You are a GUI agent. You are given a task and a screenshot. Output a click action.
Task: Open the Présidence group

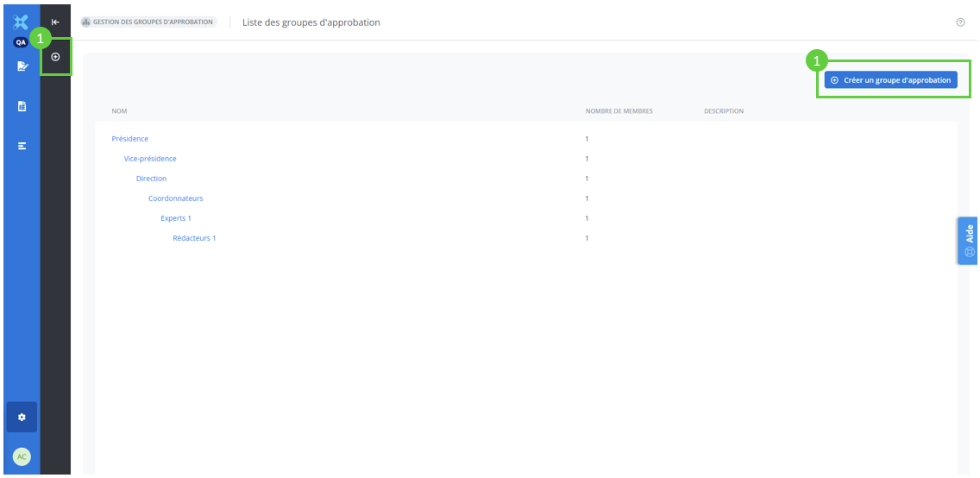point(130,139)
